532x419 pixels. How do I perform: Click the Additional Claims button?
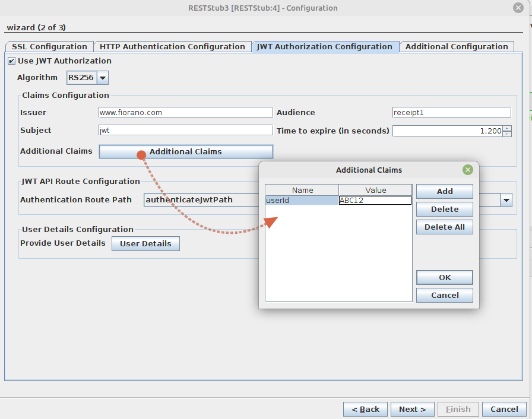[x=186, y=152]
